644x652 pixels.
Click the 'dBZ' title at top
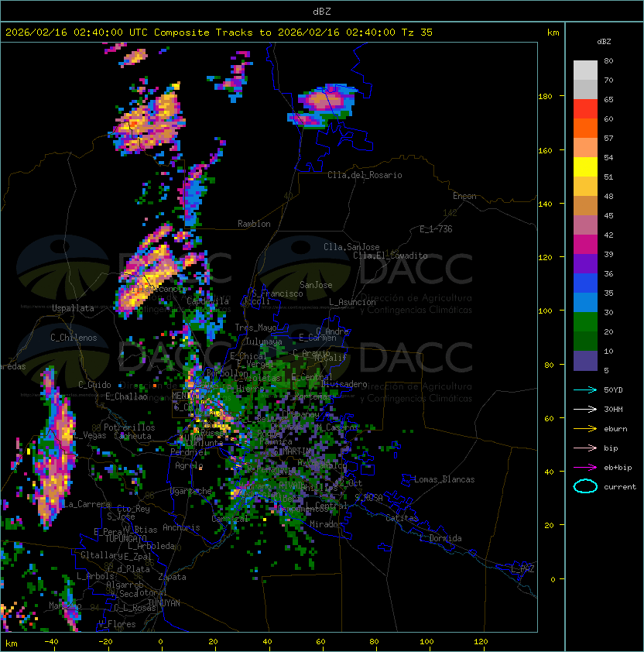coord(322,11)
